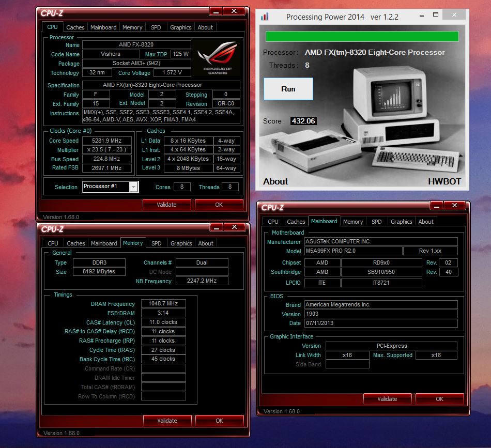Click the memory type value DDR3
Screen dimensions: 491x448
pos(99,262)
